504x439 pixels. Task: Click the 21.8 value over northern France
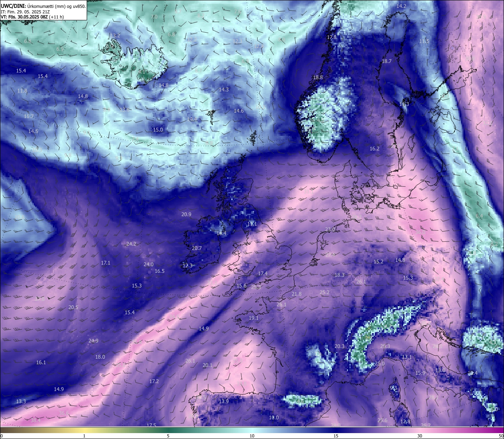pyautogui.click(x=296, y=294)
